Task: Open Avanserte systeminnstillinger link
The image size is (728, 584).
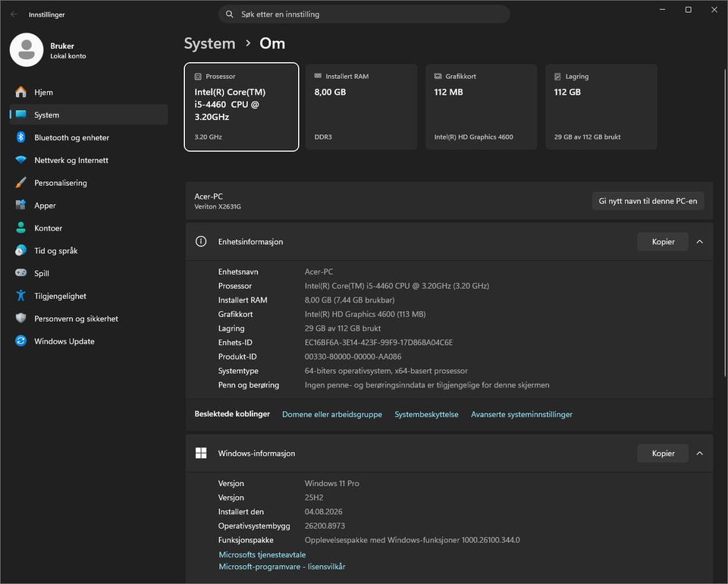Action: coord(522,414)
